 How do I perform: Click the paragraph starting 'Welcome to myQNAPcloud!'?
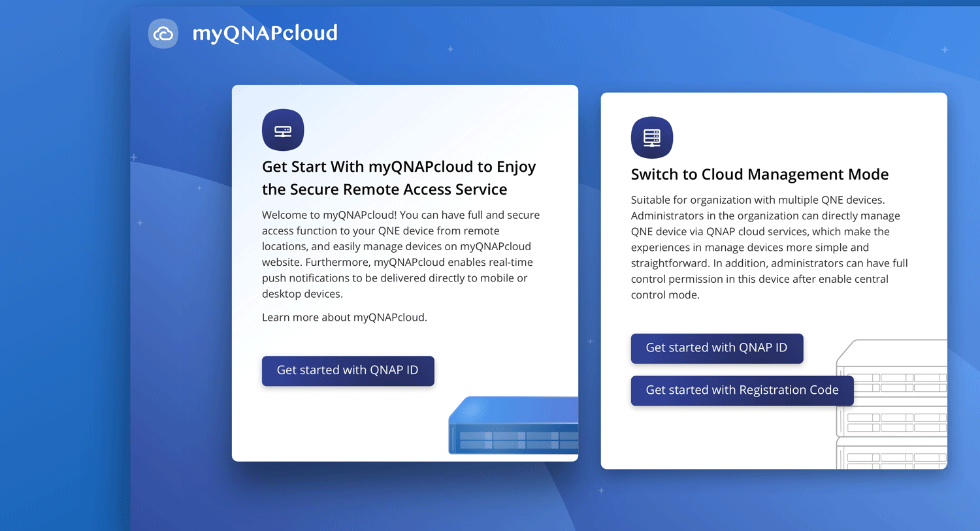point(401,254)
